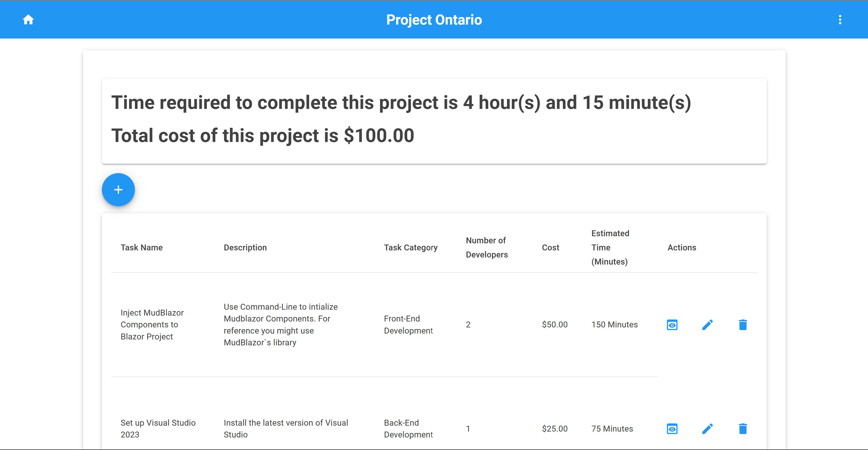View details of Visual Studio 2023 task
Image resolution: width=868 pixels, height=450 pixels.
pyautogui.click(x=672, y=429)
